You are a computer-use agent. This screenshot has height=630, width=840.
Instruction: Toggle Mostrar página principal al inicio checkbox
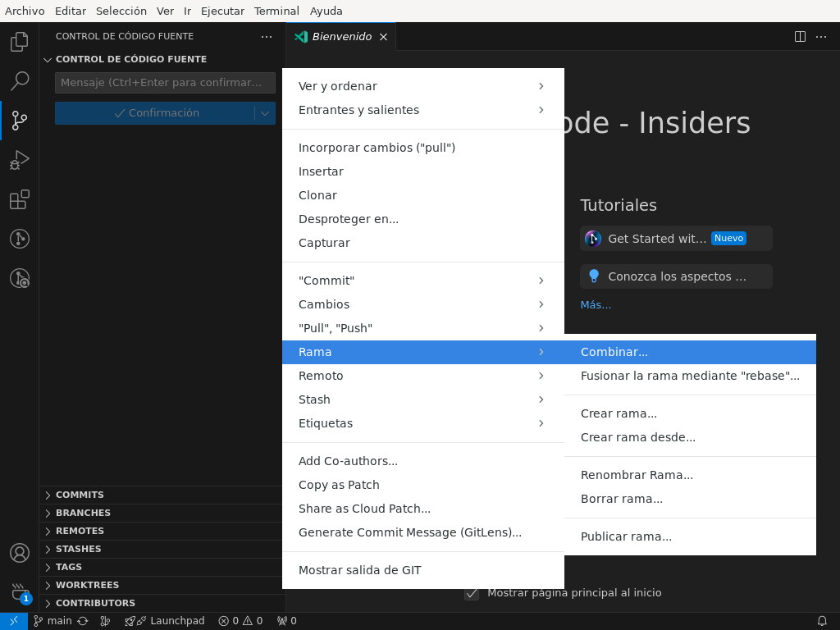pos(472,592)
